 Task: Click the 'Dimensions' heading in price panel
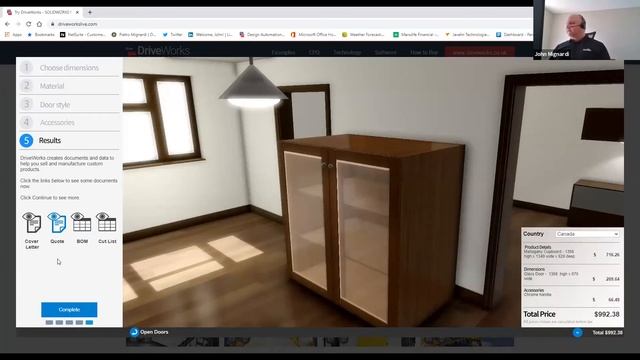[534, 269]
